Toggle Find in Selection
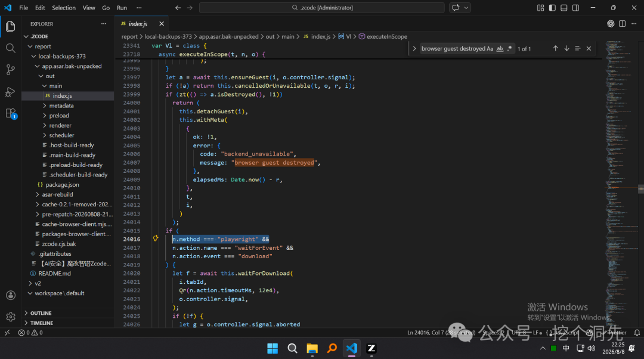The height and width of the screenshot is (359, 644). (x=577, y=48)
